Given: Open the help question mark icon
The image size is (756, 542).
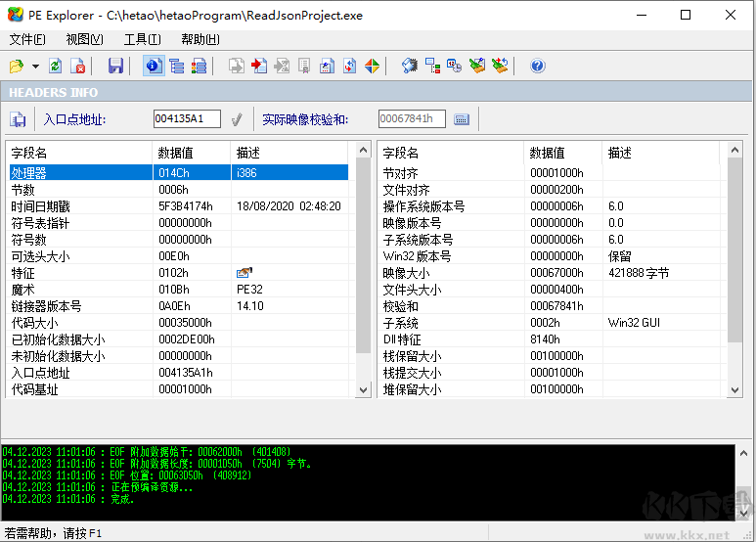Looking at the screenshot, I should click(x=537, y=67).
